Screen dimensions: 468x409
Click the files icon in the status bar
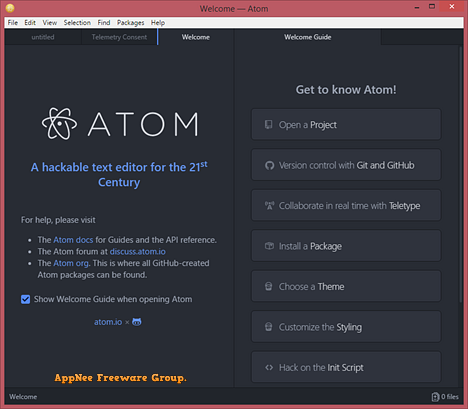[x=435, y=397]
